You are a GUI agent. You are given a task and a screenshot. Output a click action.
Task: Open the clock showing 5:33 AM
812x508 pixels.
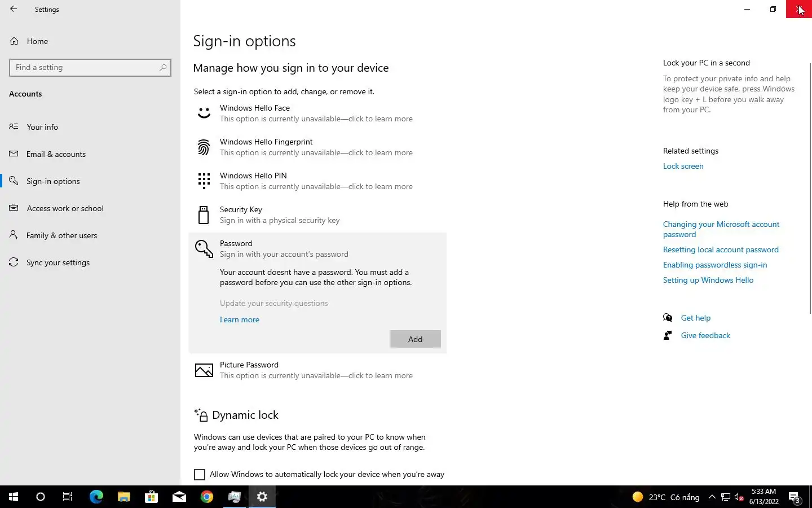coord(764,497)
